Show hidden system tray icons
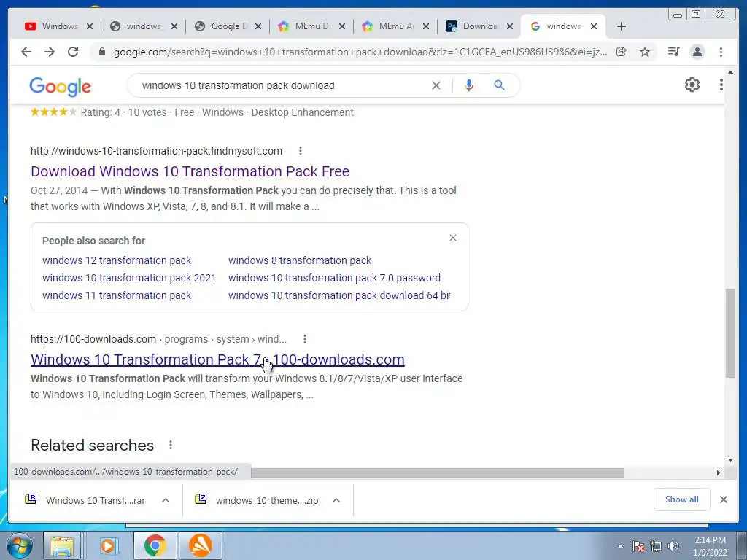Screen dimensions: 747x560 [620, 546]
